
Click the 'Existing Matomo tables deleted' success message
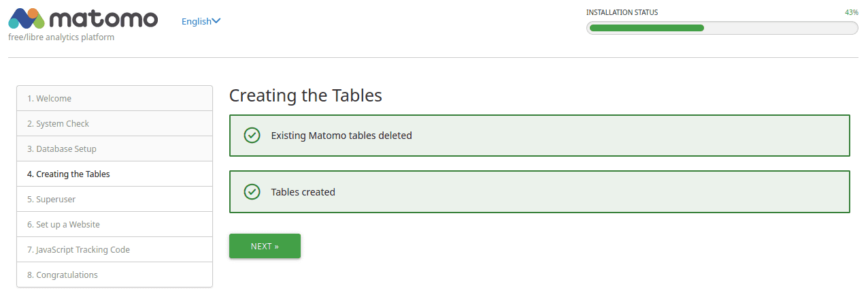341,136
